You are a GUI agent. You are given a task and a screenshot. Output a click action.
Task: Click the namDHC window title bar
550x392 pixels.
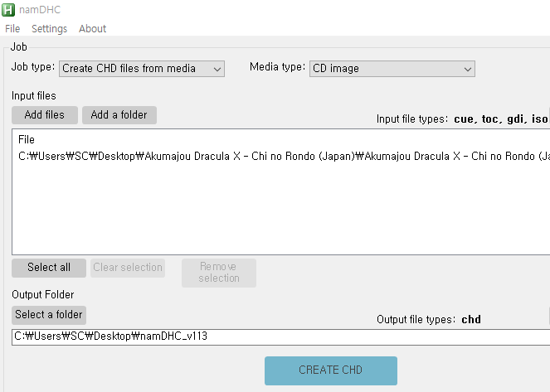coord(249,9)
